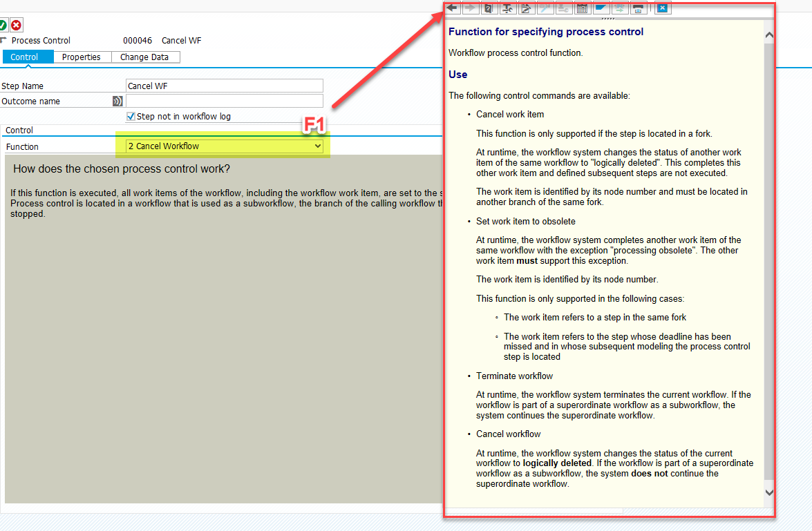Click the green checkmark confirm icon
This screenshot has height=531, width=812.
pos(5,25)
